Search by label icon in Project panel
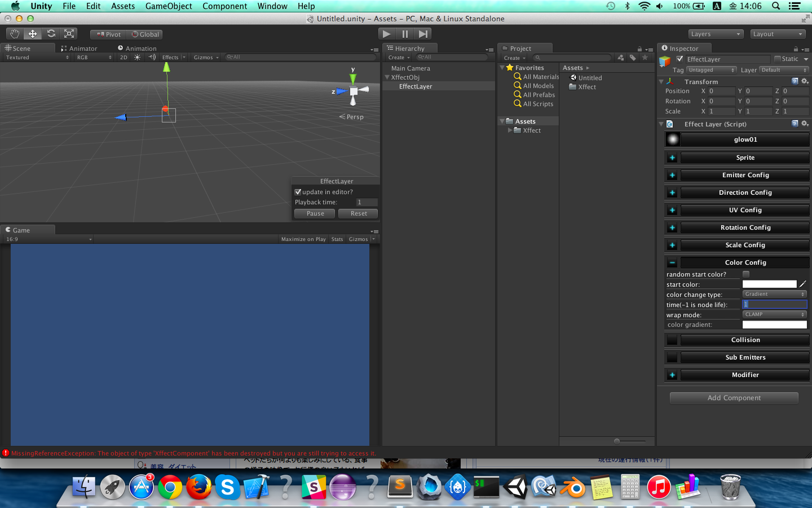Image resolution: width=812 pixels, height=508 pixels. pos(633,58)
